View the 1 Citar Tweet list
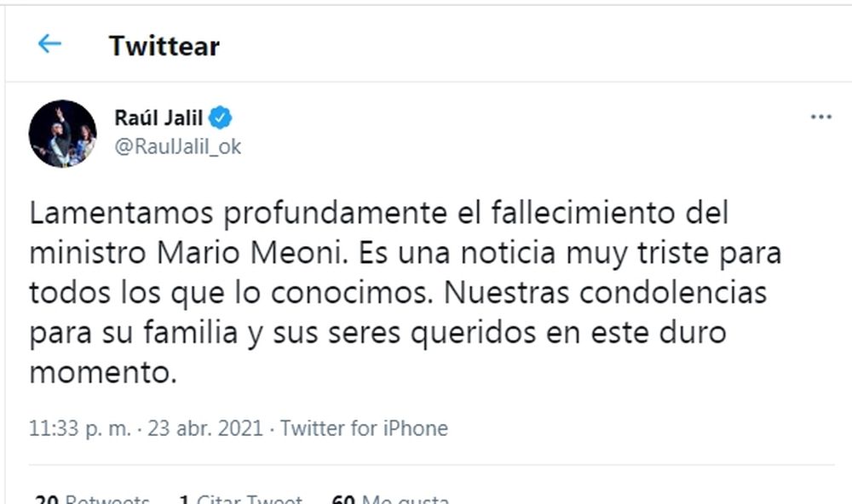Image resolution: width=852 pixels, height=504 pixels. [241, 499]
